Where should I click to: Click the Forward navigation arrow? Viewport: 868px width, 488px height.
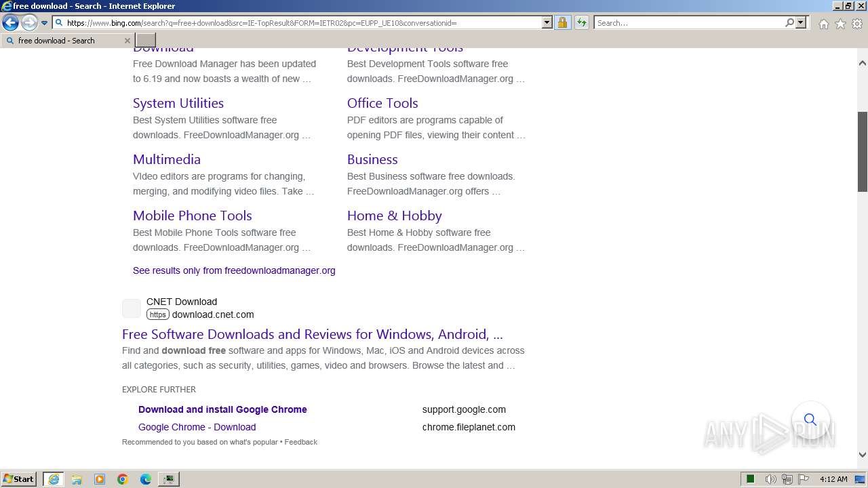(x=29, y=23)
